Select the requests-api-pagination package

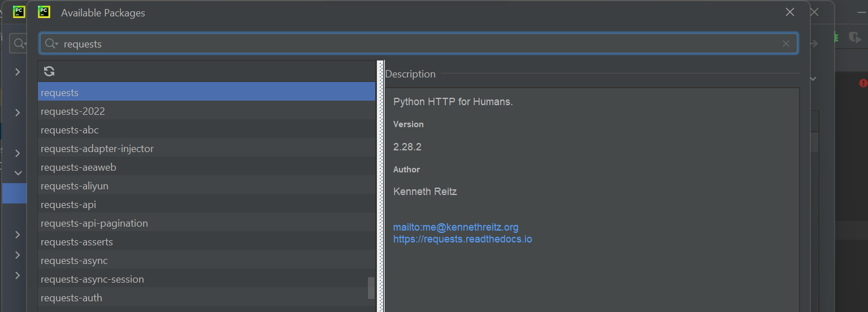tap(206, 223)
